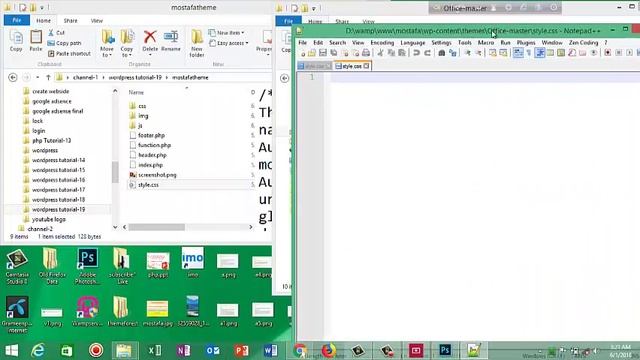This screenshot has height=360, width=640.
Task: Open Photoshop from the taskbar
Action: point(445,350)
